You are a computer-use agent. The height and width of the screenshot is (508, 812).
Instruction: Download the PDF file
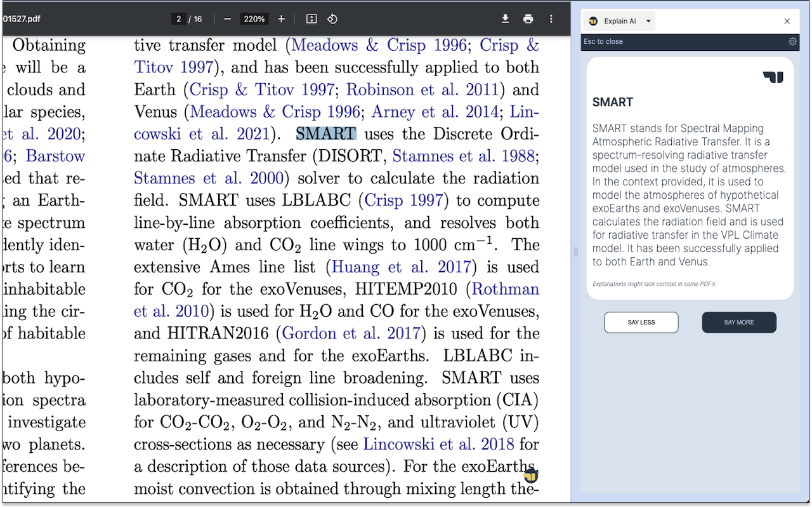(x=506, y=18)
